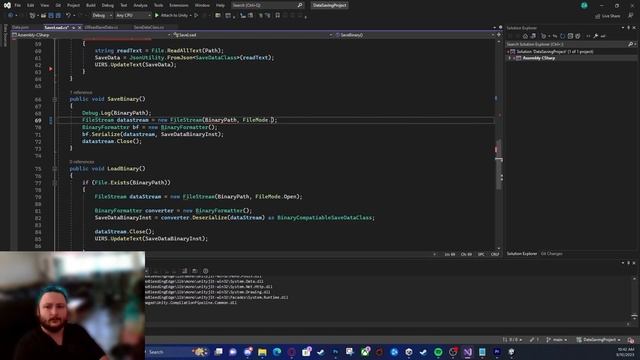The image size is (640, 360).
Task: Open Visual Studio from the Windows taskbar
Action: pyautogui.click(x=467, y=352)
